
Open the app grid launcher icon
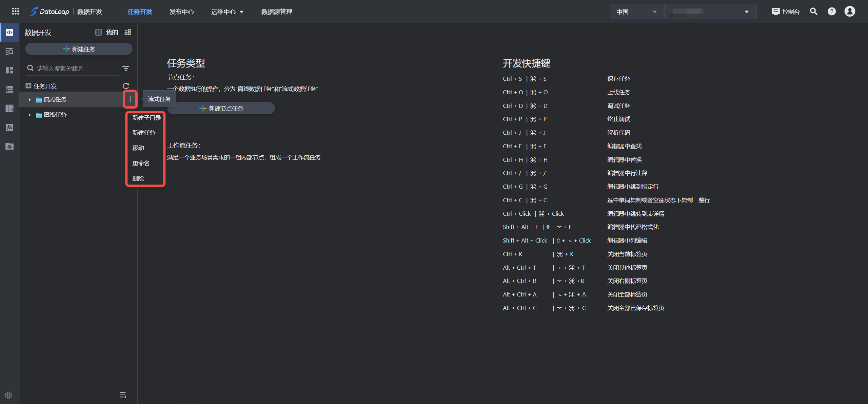(15, 12)
